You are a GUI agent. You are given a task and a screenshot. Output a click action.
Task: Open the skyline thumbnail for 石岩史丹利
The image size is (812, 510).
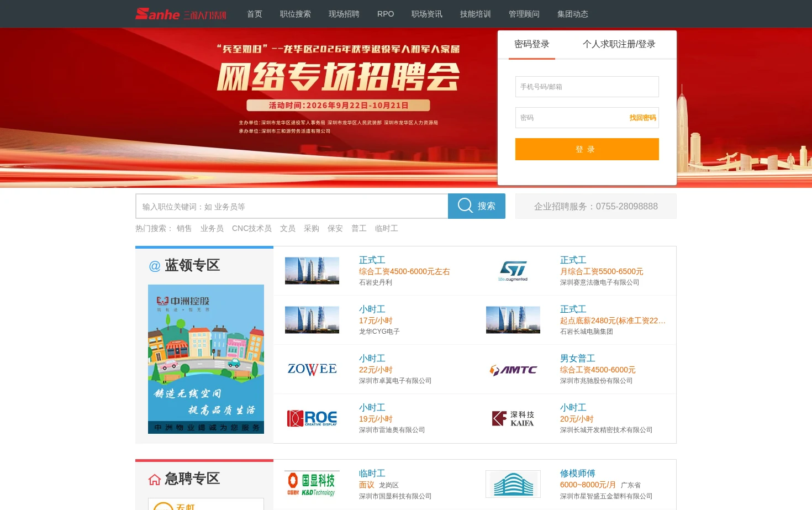click(x=312, y=271)
